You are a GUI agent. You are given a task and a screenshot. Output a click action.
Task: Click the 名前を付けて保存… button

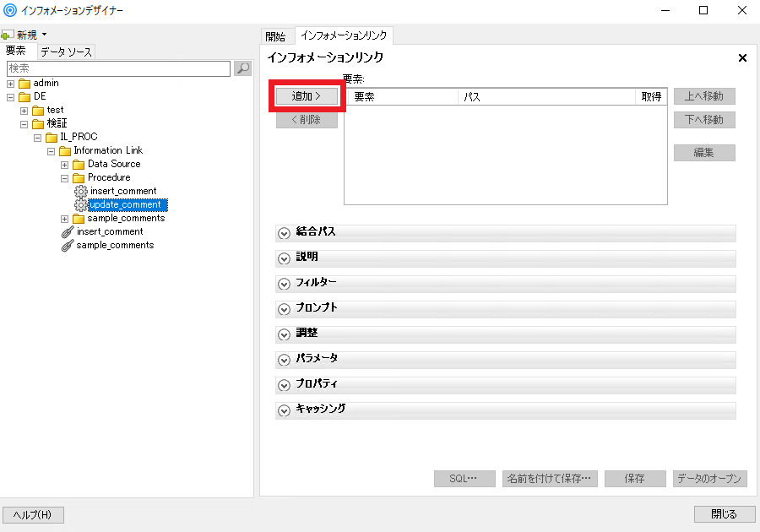550,479
